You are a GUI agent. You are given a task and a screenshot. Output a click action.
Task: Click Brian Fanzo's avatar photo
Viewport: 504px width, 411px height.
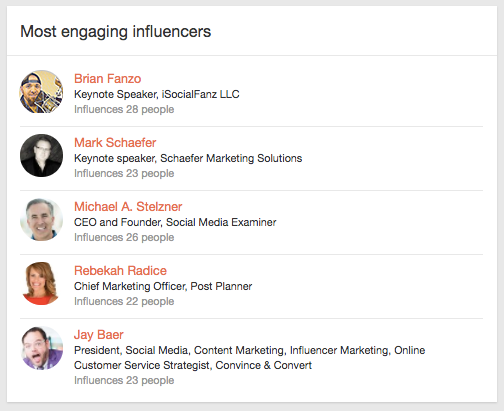(41, 92)
